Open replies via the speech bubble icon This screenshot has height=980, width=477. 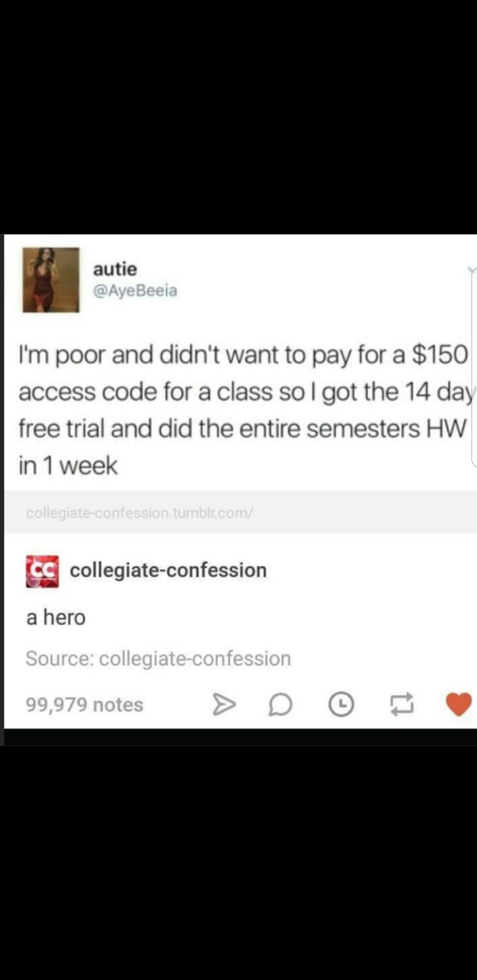click(x=281, y=705)
